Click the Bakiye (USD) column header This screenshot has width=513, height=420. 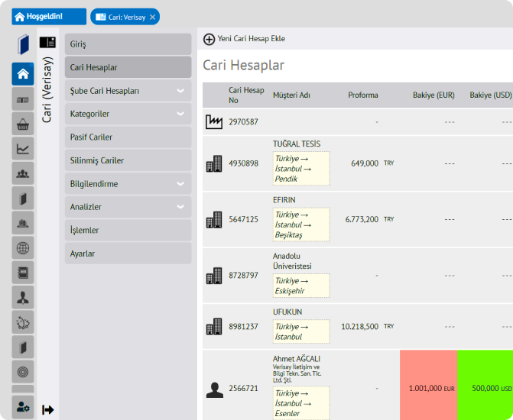[490, 95]
